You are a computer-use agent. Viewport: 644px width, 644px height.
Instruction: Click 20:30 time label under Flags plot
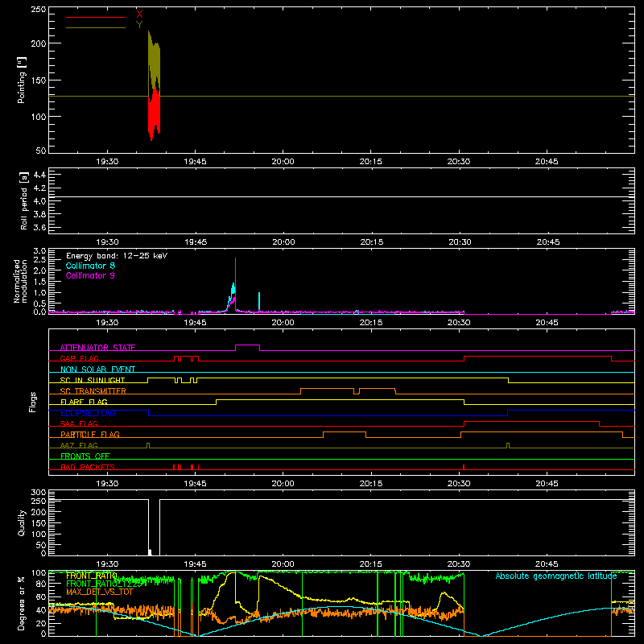(x=459, y=484)
